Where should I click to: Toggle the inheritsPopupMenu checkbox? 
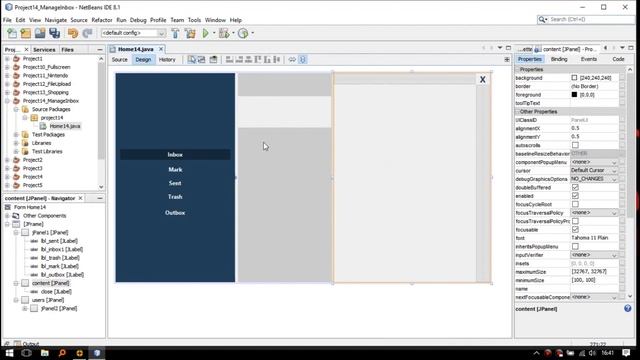point(575,246)
